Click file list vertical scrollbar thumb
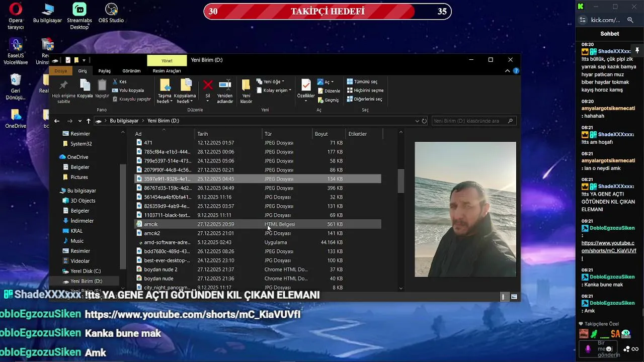This screenshot has height=362, width=644. tap(400, 180)
